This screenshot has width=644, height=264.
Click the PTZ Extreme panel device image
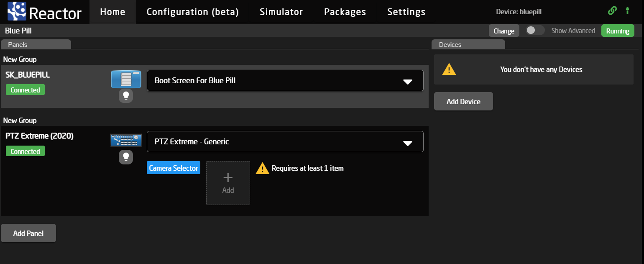coord(126,141)
